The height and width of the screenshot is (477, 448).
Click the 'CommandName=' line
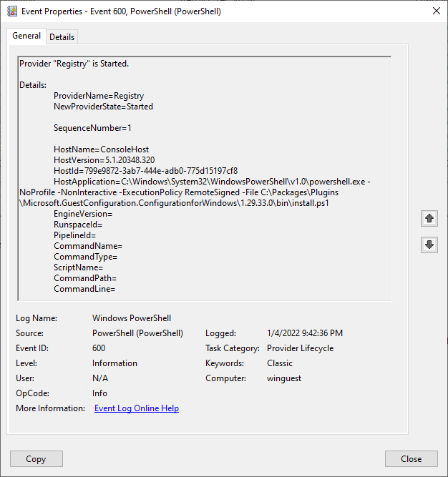pos(88,246)
